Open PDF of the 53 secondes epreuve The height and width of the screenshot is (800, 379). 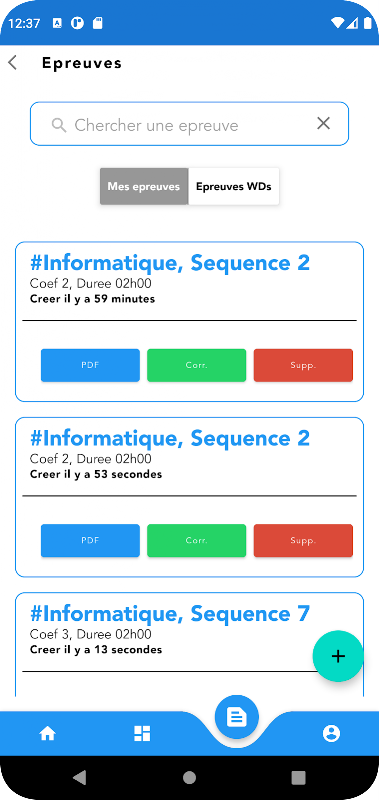pos(90,540)
